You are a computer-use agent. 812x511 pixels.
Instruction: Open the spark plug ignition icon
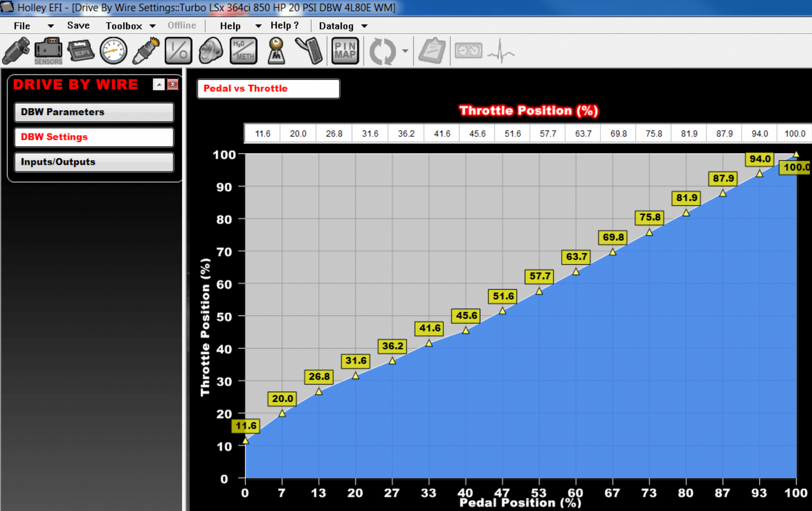[146, 51]
